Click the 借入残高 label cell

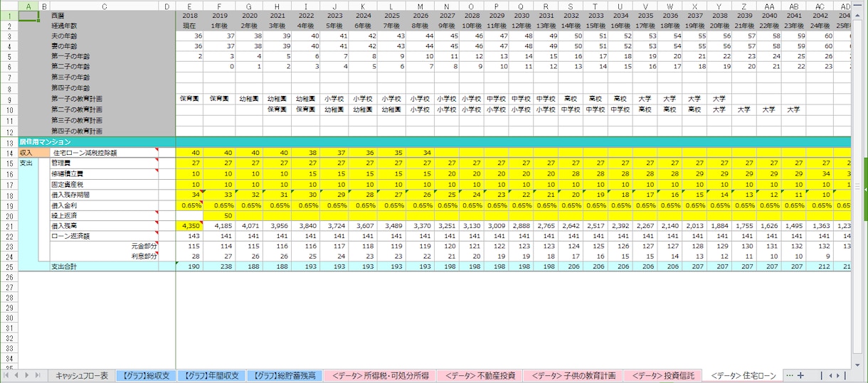tap(105, 225)
